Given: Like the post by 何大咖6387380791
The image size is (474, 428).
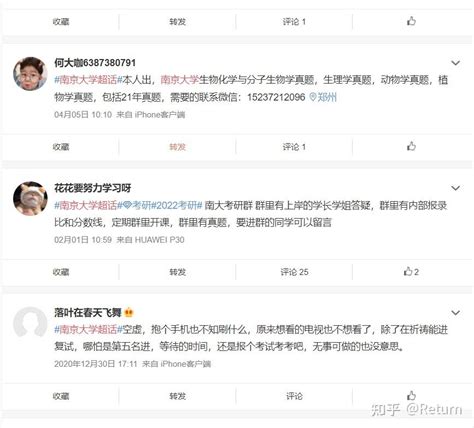Looking at the screenshot, I should (x=411, y=146).
